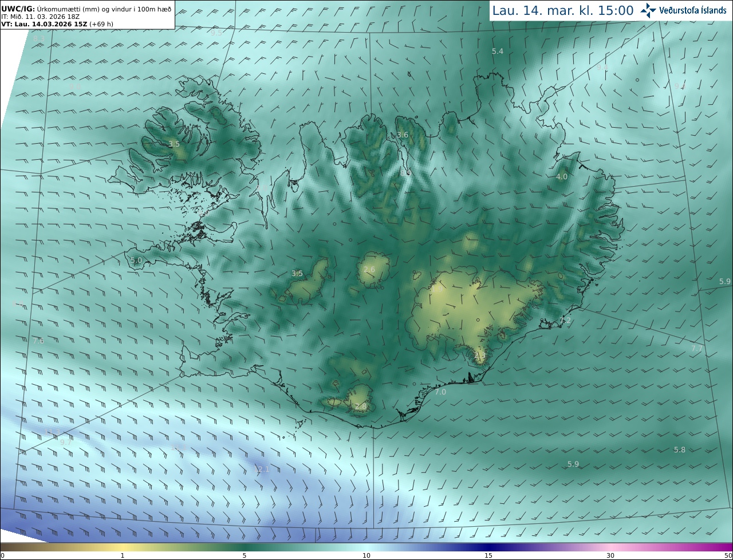
Task: Click the 7.6 value west of Iceland
Action: pos(38,341)
